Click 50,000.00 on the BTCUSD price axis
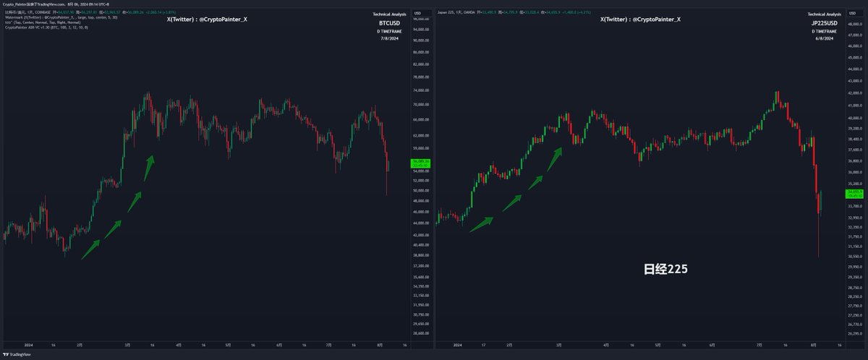868x360 pixels. pyautogui.click(x=421, y=191)
